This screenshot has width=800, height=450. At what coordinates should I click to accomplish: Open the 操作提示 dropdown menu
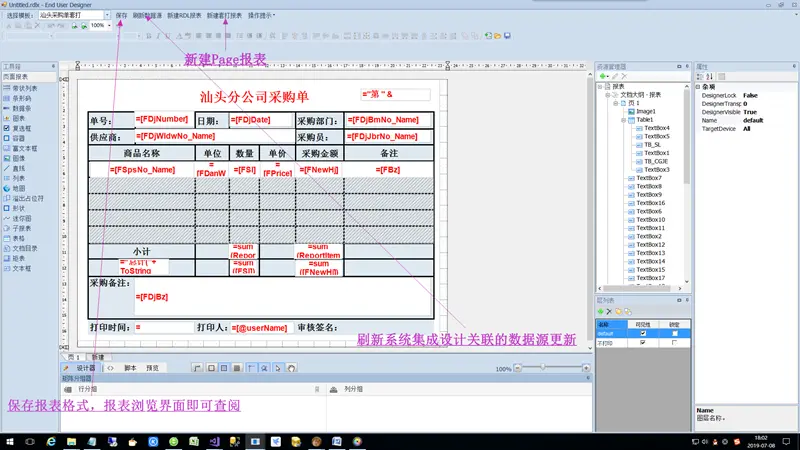(x=261, y=16)
